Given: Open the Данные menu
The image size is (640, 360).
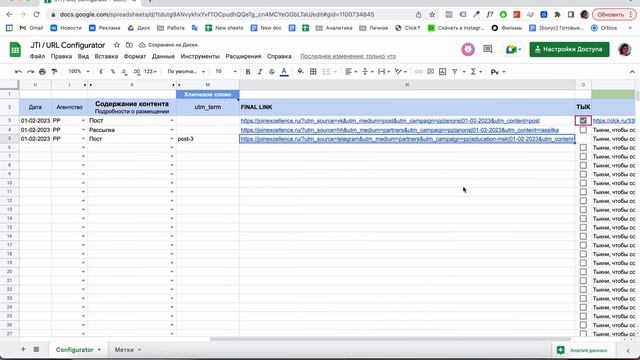Looking at the screenshot, I should coord(163,56).
